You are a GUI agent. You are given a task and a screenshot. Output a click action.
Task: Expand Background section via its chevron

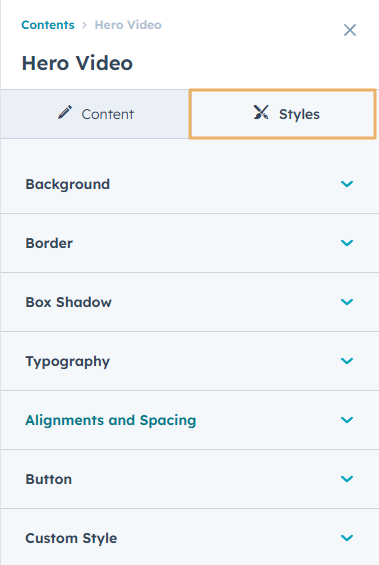pos(347,184)
